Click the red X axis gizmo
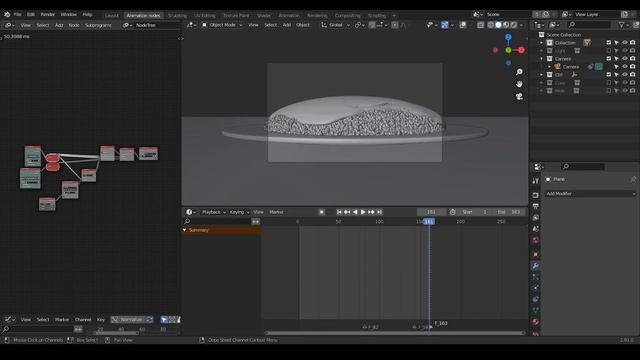Viewport: 640px width, 360px height. (521, 50)
